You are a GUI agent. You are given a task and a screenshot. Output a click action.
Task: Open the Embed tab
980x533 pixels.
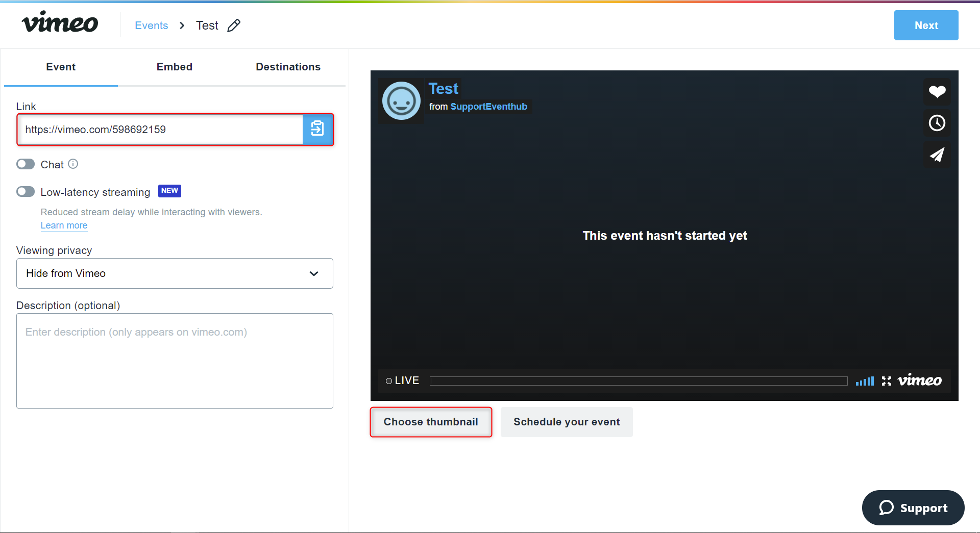point(175,67)
